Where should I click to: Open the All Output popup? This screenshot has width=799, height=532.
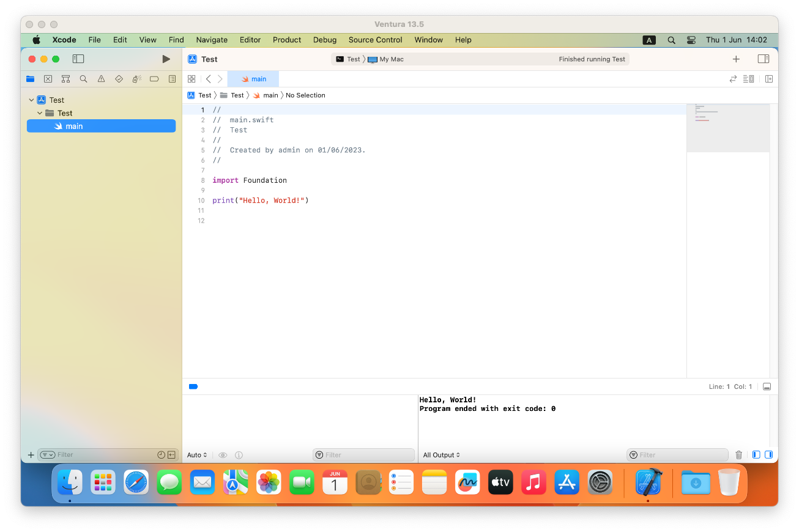tap(441, 455)
